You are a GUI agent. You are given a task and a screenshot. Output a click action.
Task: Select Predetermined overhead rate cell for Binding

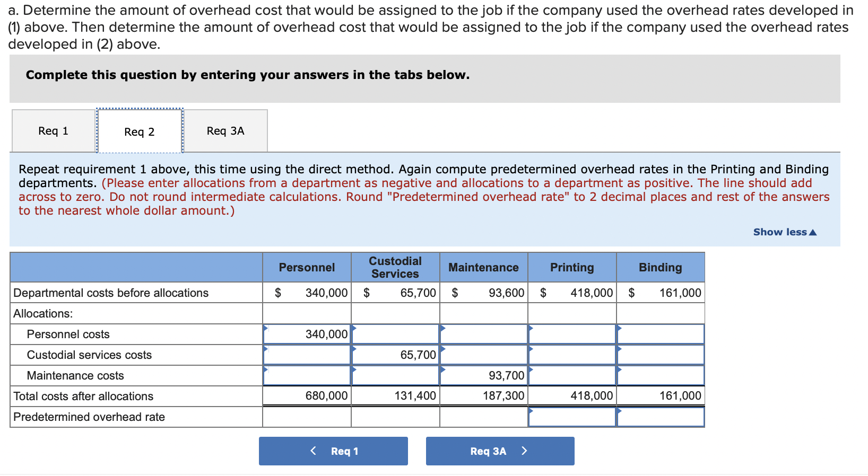tap(661, 417)
